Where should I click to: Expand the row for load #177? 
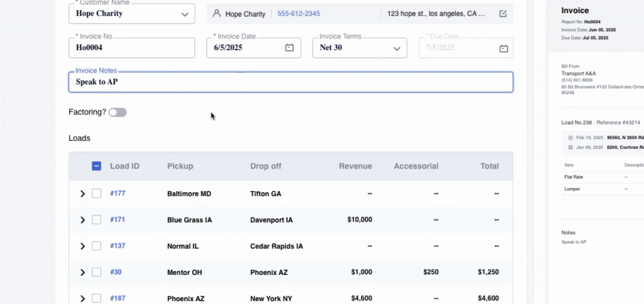(x=83, y=194)
